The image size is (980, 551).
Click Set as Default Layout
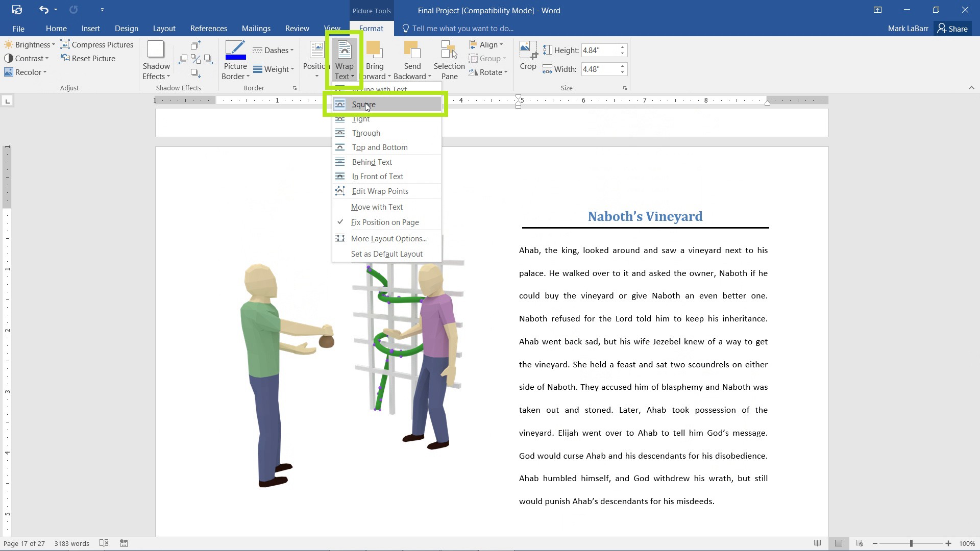(x=387, y=254)
